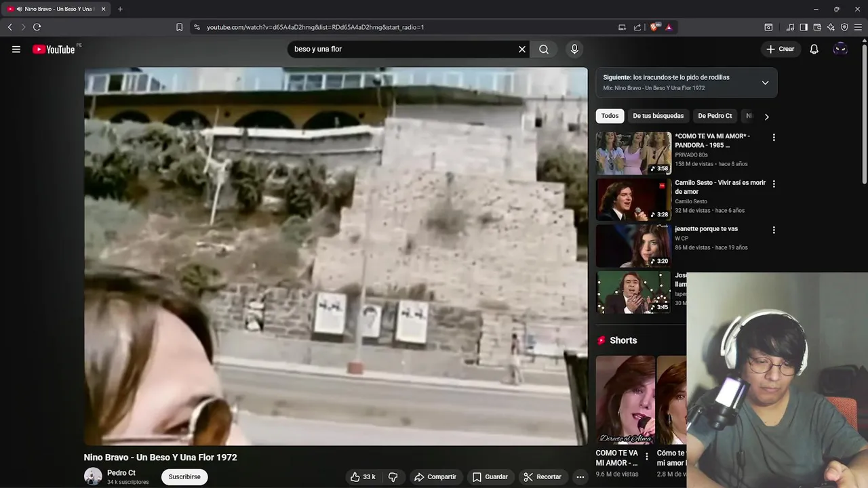Open the Crear menu
Screen dimensions: 868x488
point(780,49)
